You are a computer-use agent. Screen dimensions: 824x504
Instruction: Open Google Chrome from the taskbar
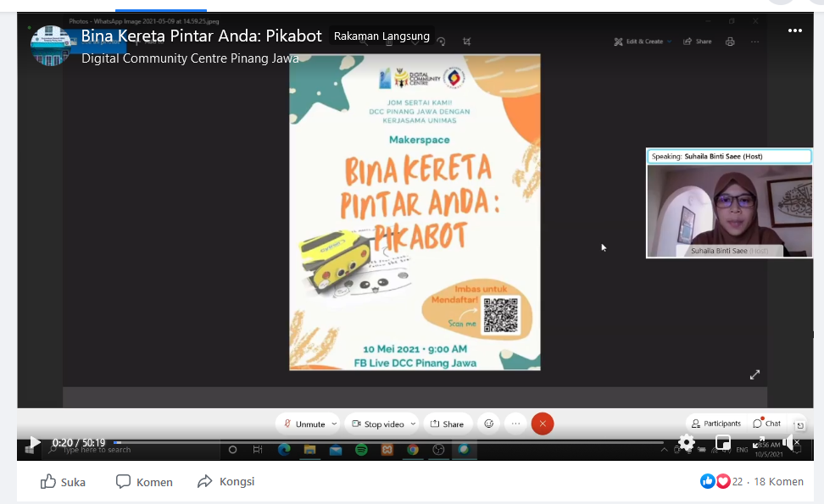click(413, 450)
